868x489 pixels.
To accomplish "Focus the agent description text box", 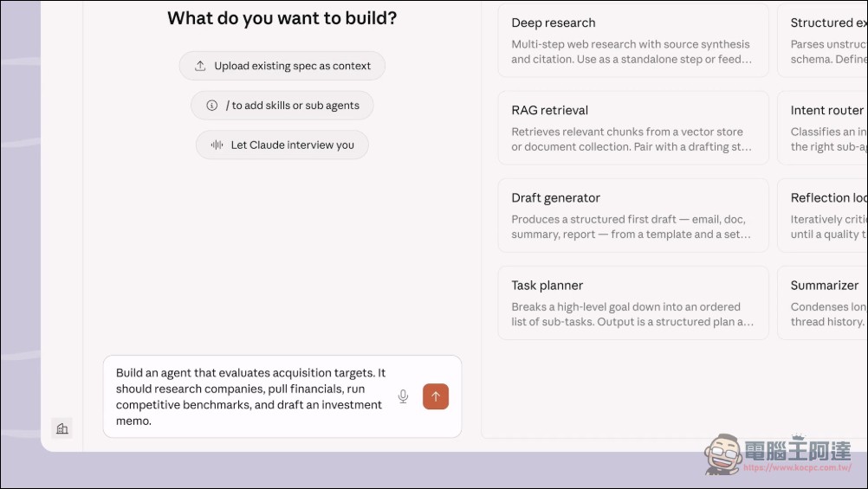I will pyautogui.click(x=251, y=396).
